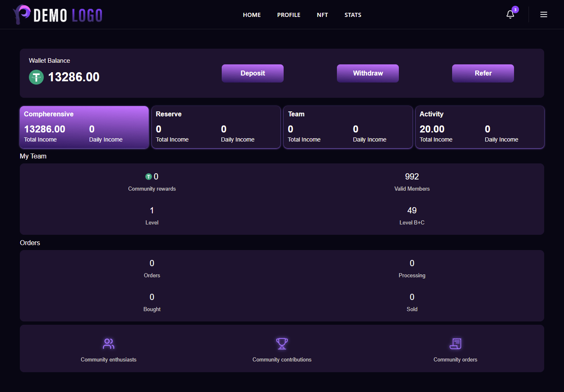
Task: Click the notification count badge
Action: tap(515, 9)
